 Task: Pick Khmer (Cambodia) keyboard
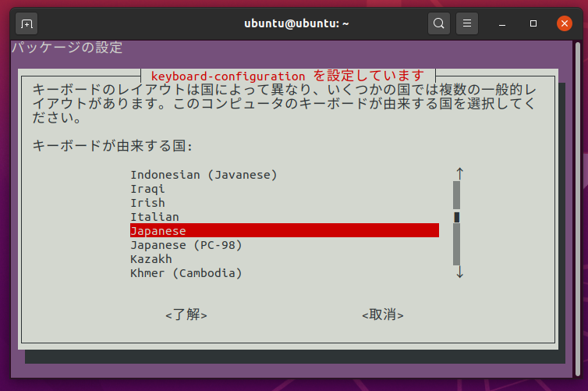pyautogui.click(x=284, y=273)
